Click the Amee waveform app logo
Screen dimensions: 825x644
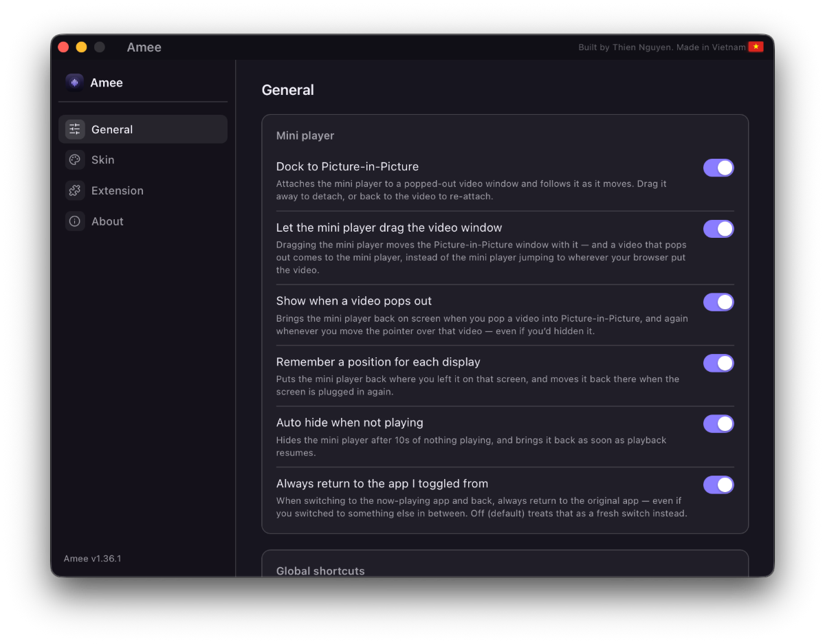(x=74, y=82)
